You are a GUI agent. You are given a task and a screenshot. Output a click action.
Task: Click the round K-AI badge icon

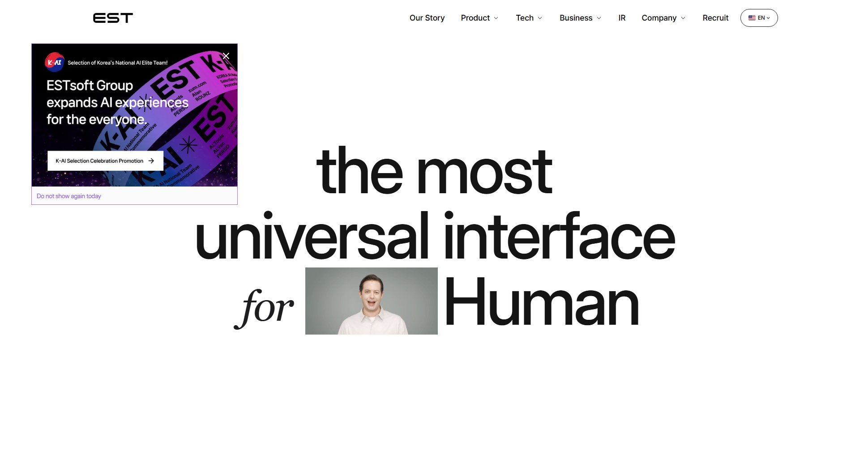[55, 63]
